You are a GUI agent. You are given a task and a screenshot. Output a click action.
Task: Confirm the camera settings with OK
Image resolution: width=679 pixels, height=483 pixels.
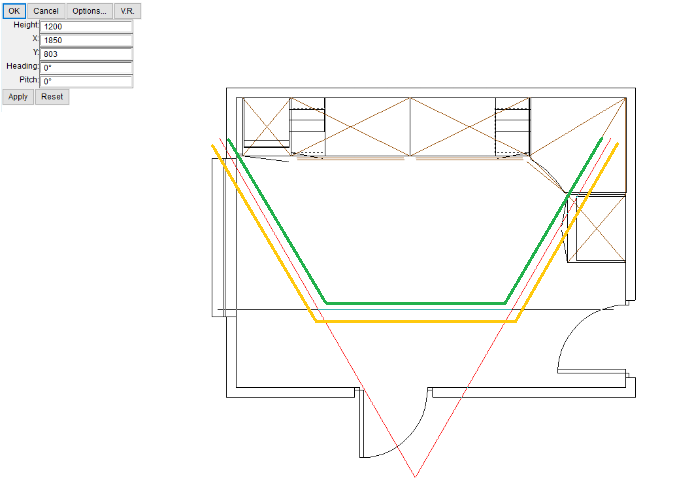tap(14, 11)
